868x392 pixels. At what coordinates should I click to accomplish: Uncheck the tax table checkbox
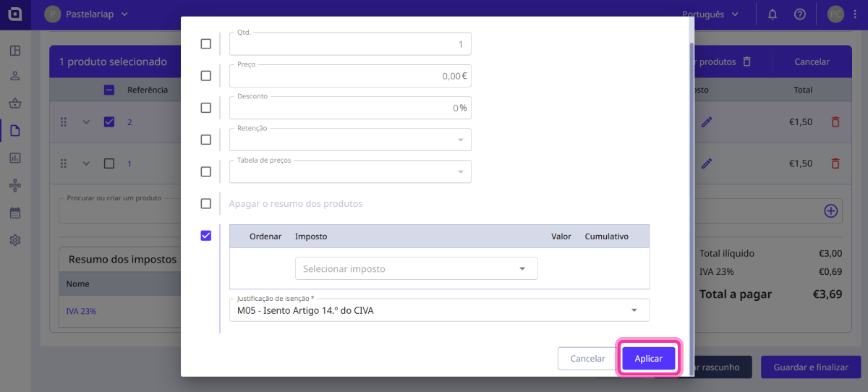click(206, 235)
